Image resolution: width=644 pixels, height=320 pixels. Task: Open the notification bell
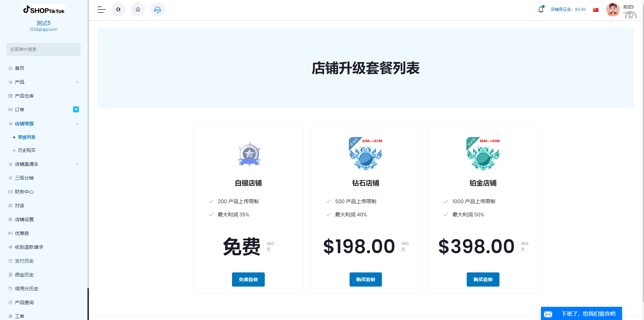point(540,9)
